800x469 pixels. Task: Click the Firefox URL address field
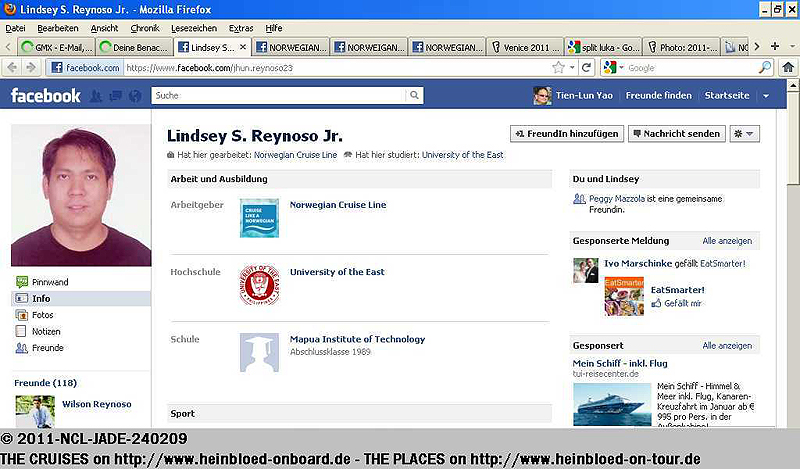(x=337, y=67)
